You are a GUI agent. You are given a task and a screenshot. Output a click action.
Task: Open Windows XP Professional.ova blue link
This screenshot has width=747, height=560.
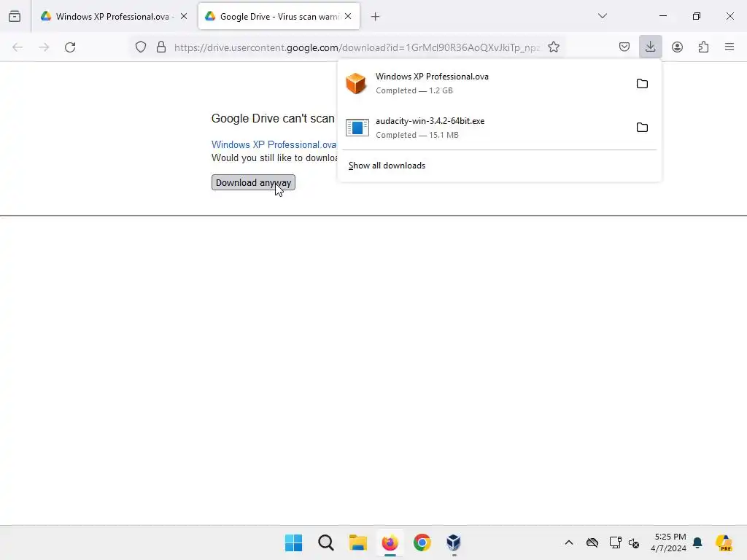pos(274,144)
